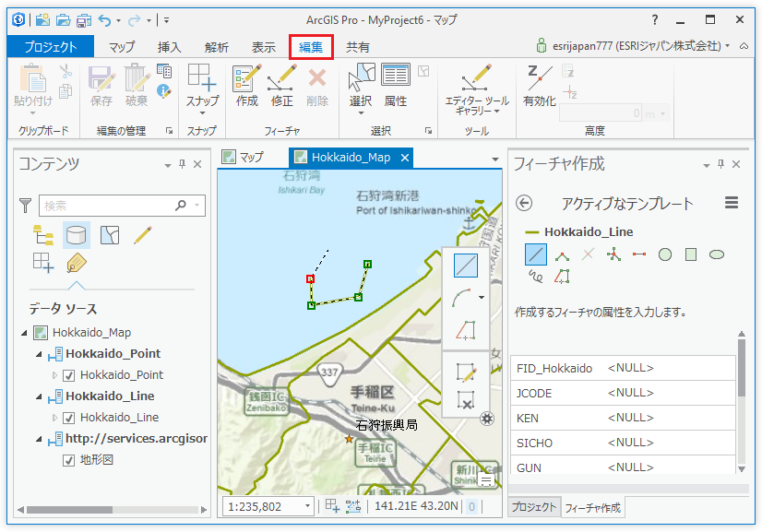Collapse the bold Hokkaido_Point data source node

(x=39, y=355)
